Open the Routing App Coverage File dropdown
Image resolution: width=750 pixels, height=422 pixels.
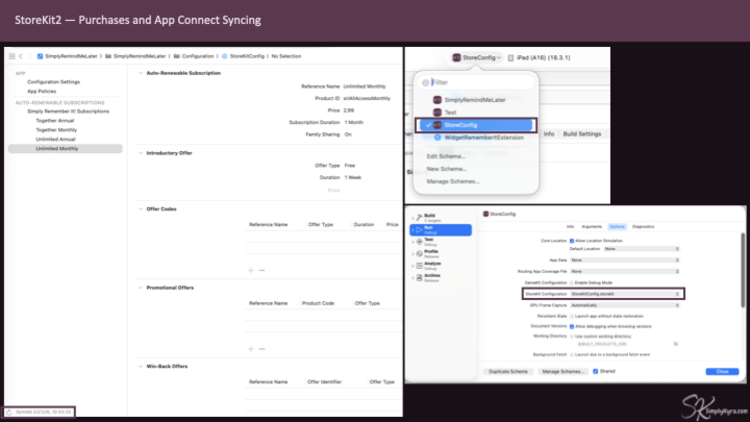click(625, 271)
